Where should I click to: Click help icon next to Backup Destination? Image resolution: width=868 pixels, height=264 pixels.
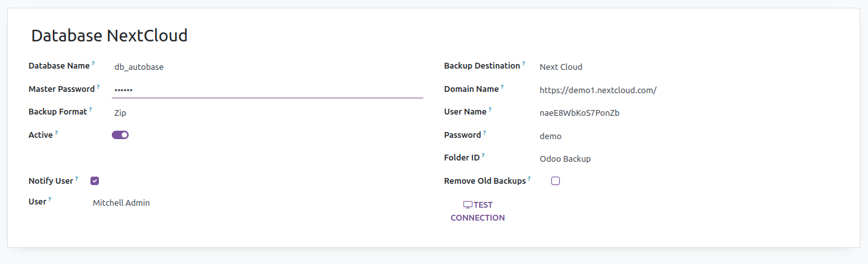524,64
